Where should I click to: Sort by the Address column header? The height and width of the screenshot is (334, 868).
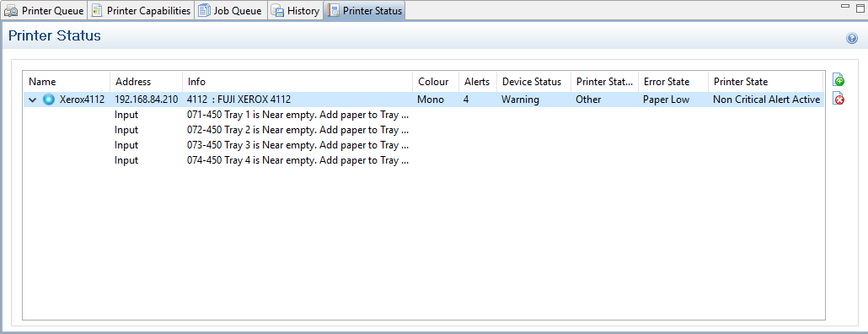[x=146, y=82]
